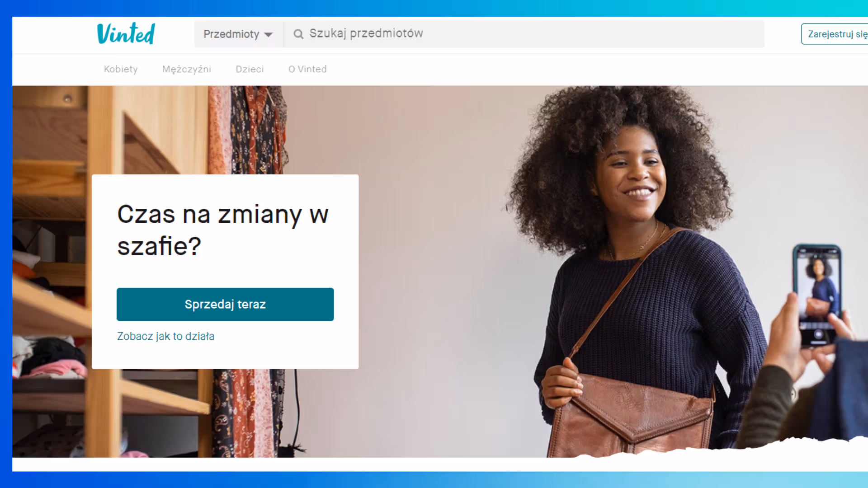Click the magnifying glass search icon
The height and width of the screenshot is (488, 868).
click(x=298, y=34)
